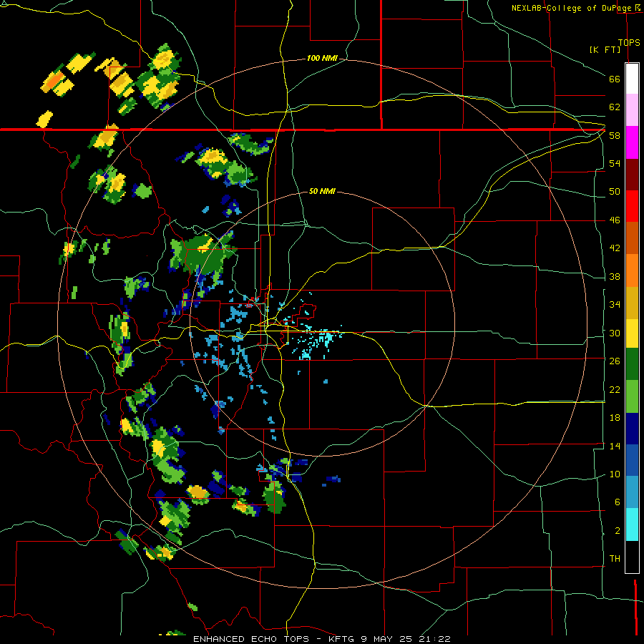
Task: Click the '100 NMI' range ring label
Action: point(322,59)
